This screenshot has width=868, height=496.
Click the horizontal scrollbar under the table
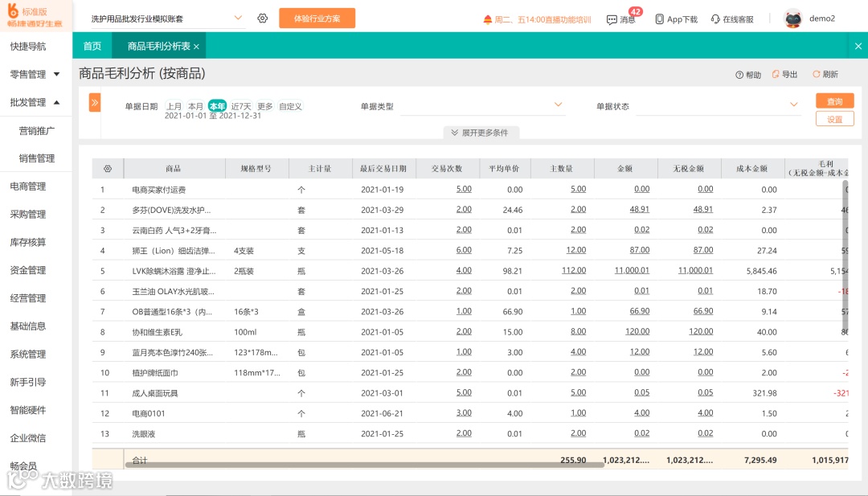tap(365, 465)
